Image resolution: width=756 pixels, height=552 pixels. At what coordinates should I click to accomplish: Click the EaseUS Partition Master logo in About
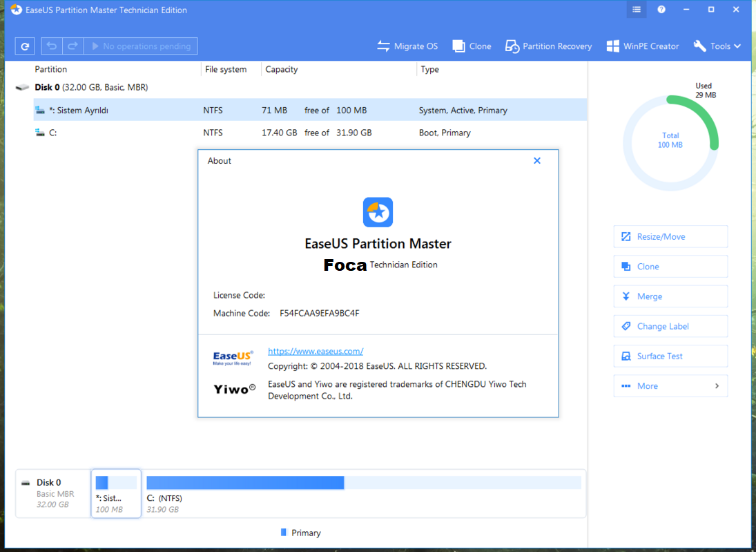[378, 212]
